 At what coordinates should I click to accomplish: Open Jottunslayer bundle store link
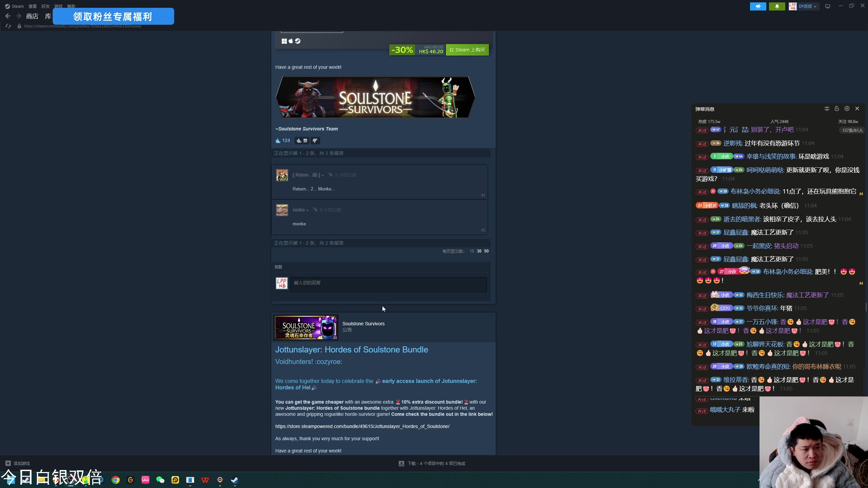(362, 426)
